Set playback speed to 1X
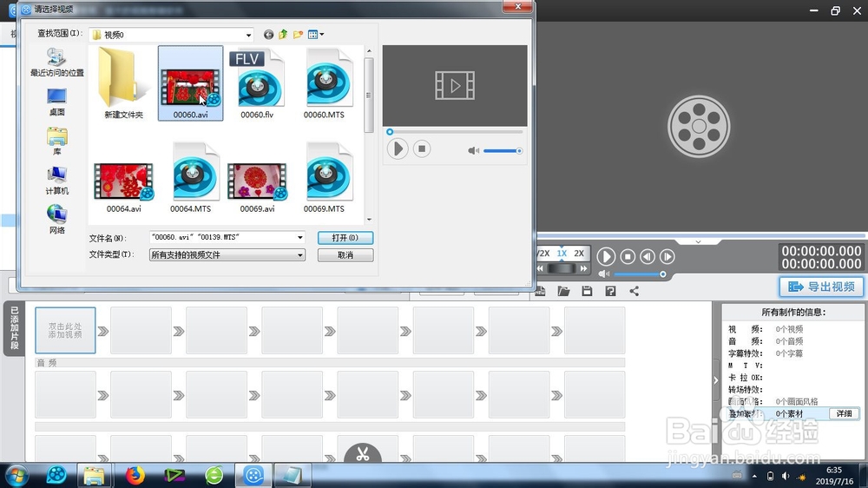This screenshot has height=488, width=868. tap(562, 254)
